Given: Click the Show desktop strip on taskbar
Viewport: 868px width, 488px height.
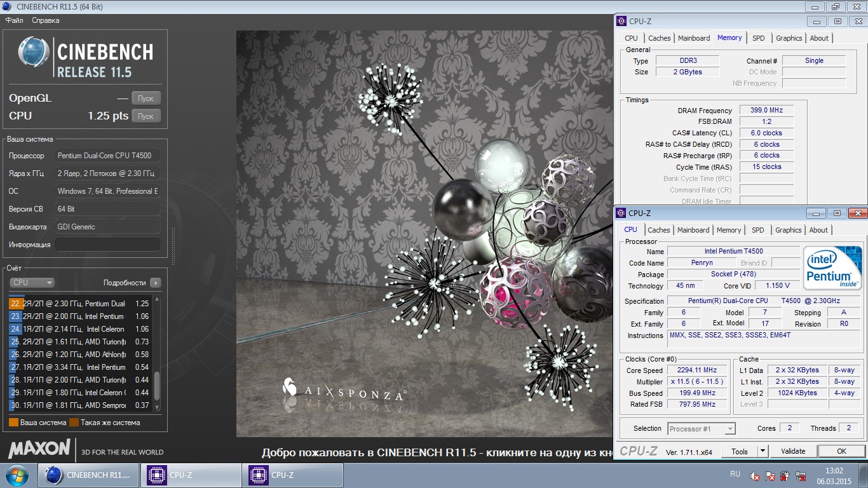Looking at the screenshot, I should [x=864, y=475].
